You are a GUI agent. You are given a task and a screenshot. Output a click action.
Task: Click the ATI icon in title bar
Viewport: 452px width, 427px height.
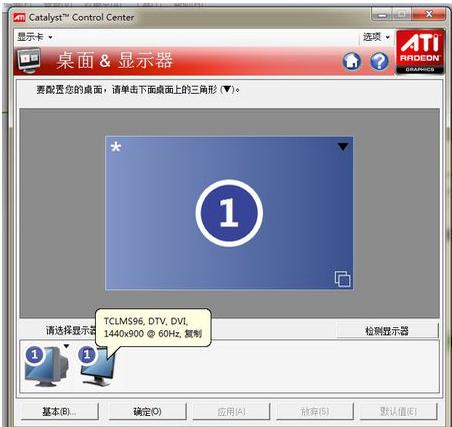coord(19,17)
